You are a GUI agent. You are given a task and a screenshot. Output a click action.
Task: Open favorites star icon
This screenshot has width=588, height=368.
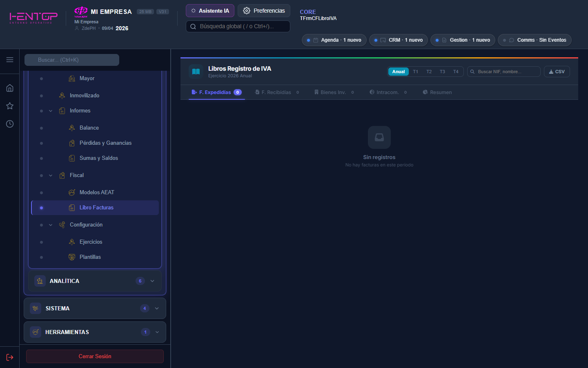pyautogui.click(x=10, y=106)
